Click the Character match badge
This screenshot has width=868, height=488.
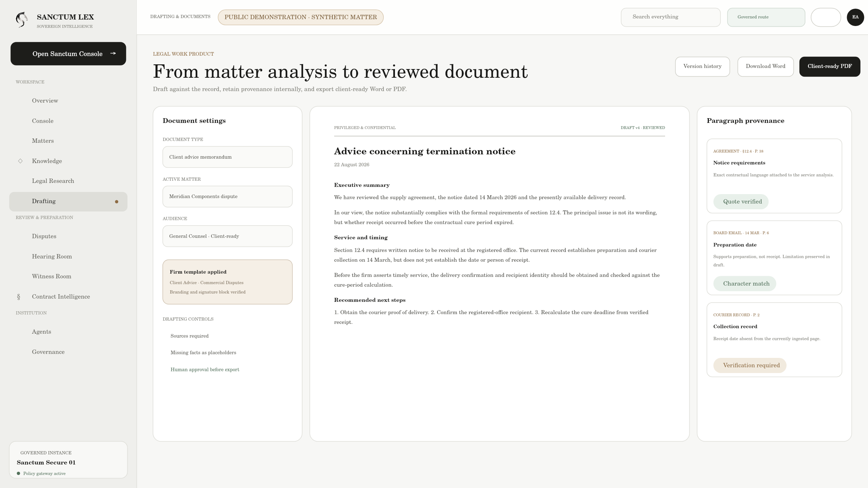745,284
